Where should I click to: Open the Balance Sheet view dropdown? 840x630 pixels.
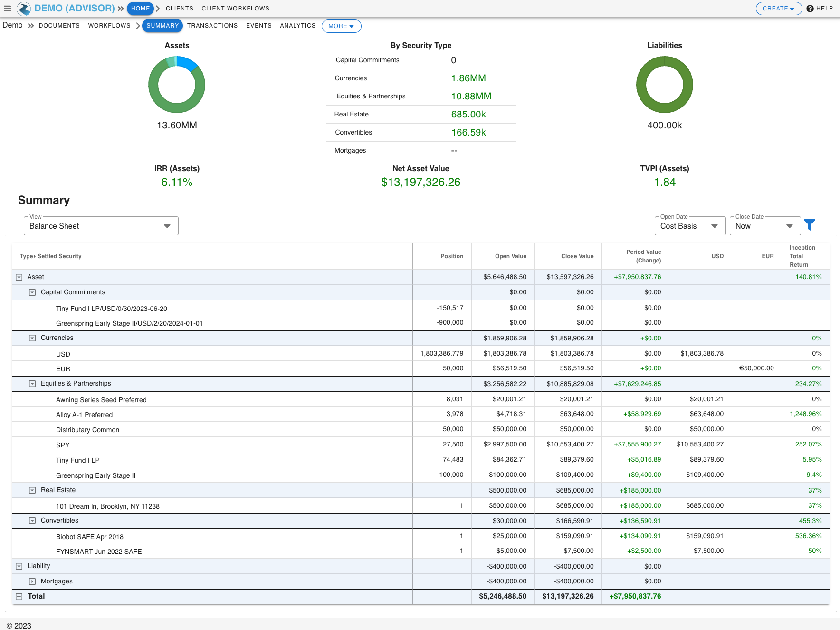coord(101,226)
